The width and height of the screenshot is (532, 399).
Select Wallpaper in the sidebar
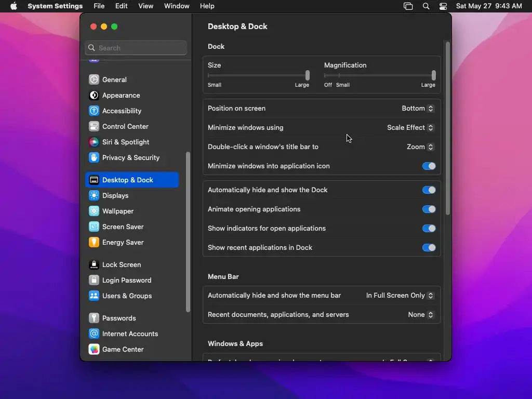(x=132, y=211)
